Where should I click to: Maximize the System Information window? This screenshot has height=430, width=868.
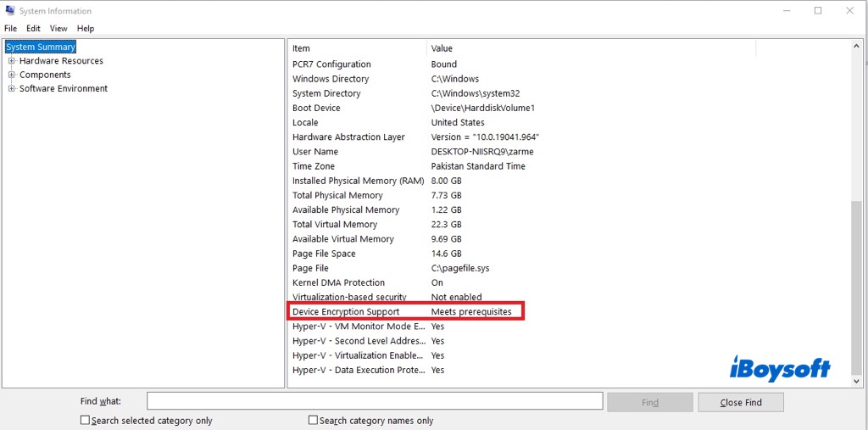click(x=818, y=11)
